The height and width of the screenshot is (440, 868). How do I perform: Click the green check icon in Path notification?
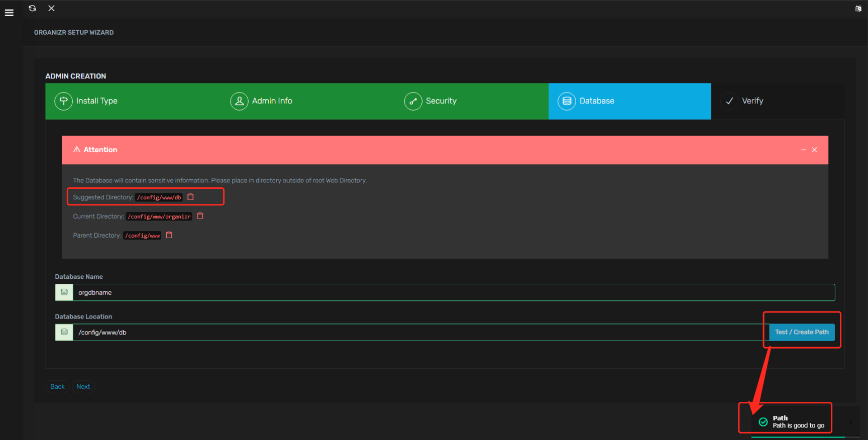(x=763, y=422)
